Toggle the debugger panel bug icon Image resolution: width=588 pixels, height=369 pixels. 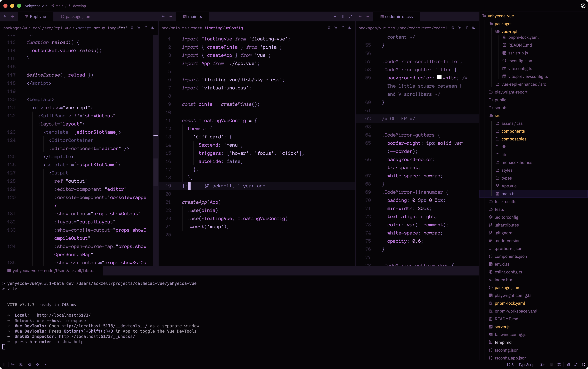pos(559,365)
